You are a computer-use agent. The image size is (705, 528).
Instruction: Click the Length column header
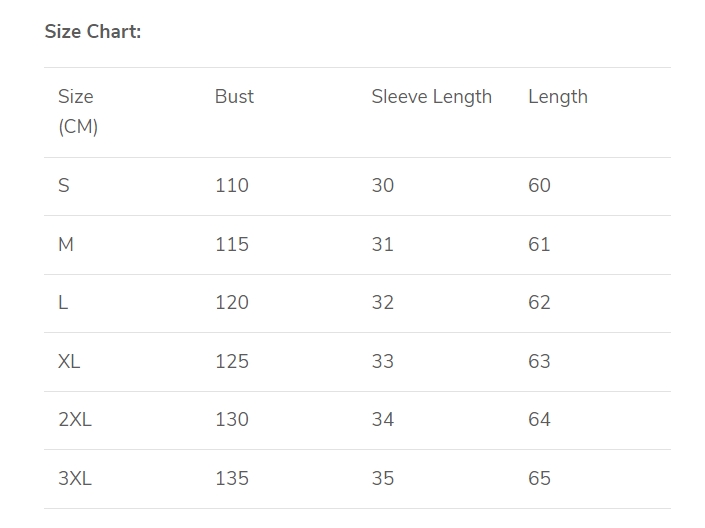[557, 97]
